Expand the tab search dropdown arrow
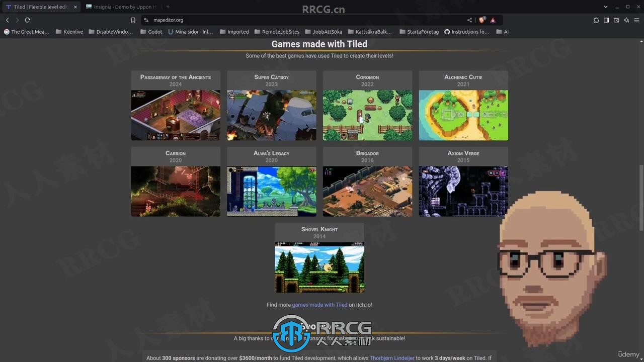The width and height of the screenshot is (644, 362). [x=606, y=7]
